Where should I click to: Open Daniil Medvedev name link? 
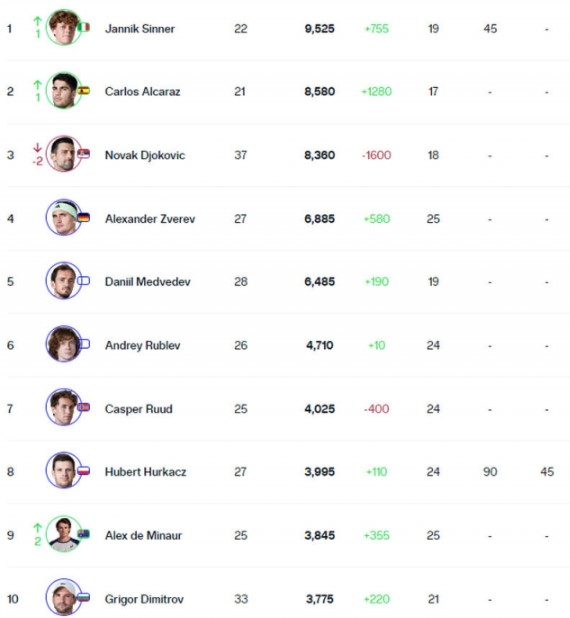(147, 282)
